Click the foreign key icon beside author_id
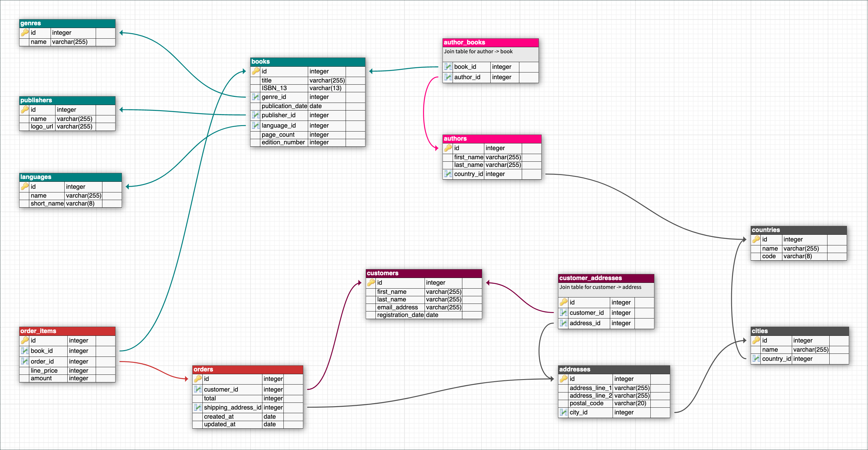 (448, 77)
